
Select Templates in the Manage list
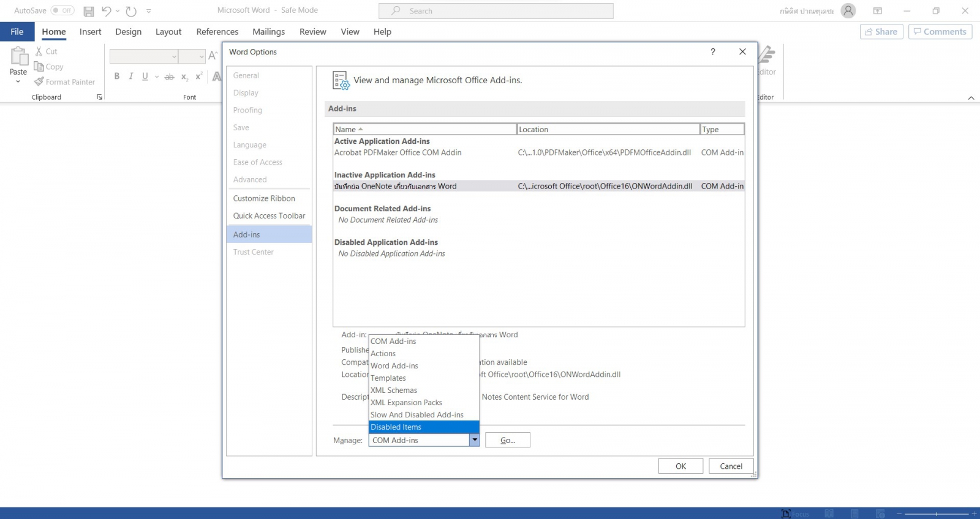point(388,378)
